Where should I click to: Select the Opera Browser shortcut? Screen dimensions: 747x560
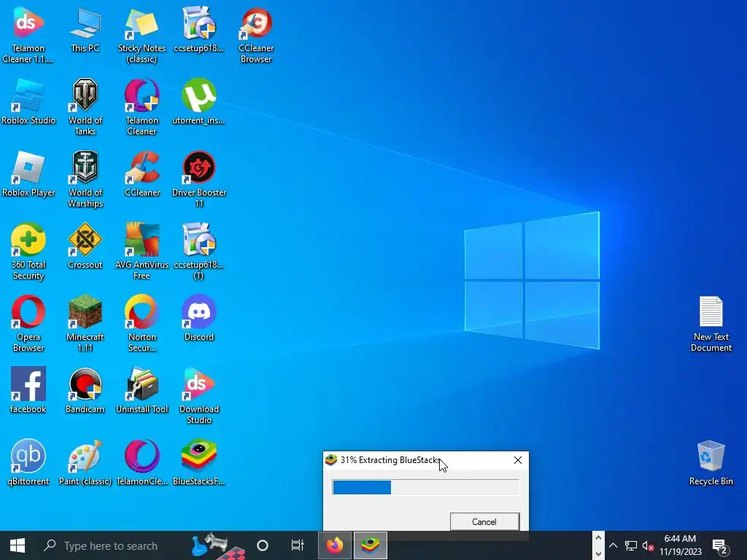click(28, 324)
